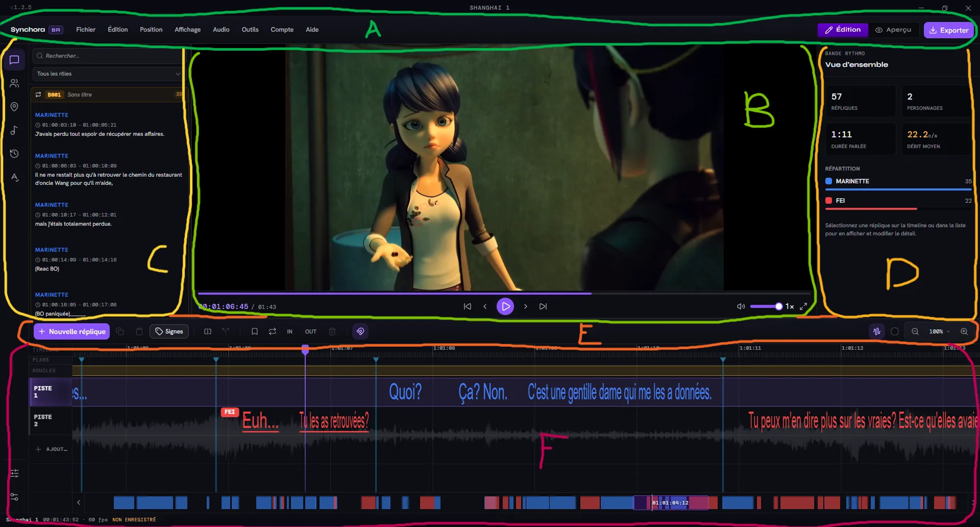This screenshot has width=980, height=527.
Task: Click the loop icon in the timeline toolbar
Action: [x=273, y=331]
